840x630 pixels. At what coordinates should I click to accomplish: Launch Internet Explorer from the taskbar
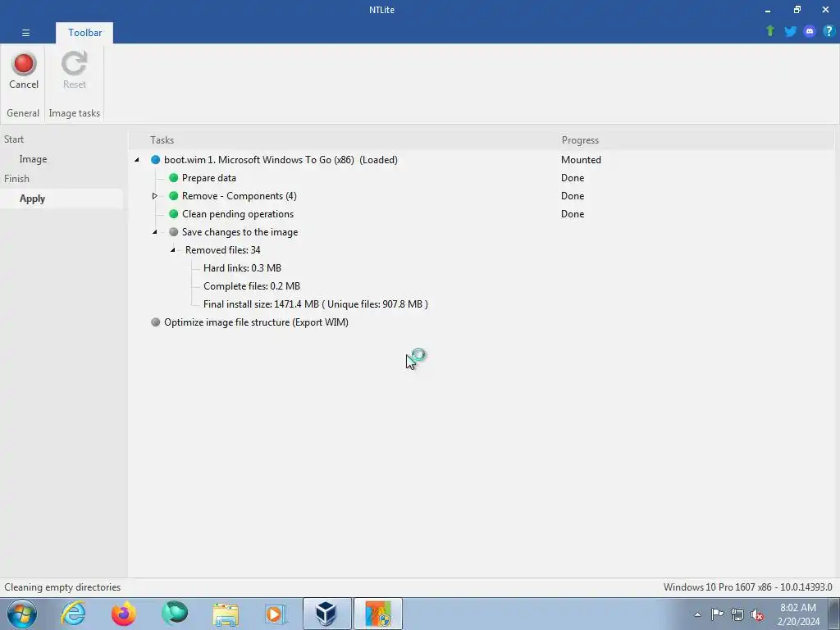point(73,614)
